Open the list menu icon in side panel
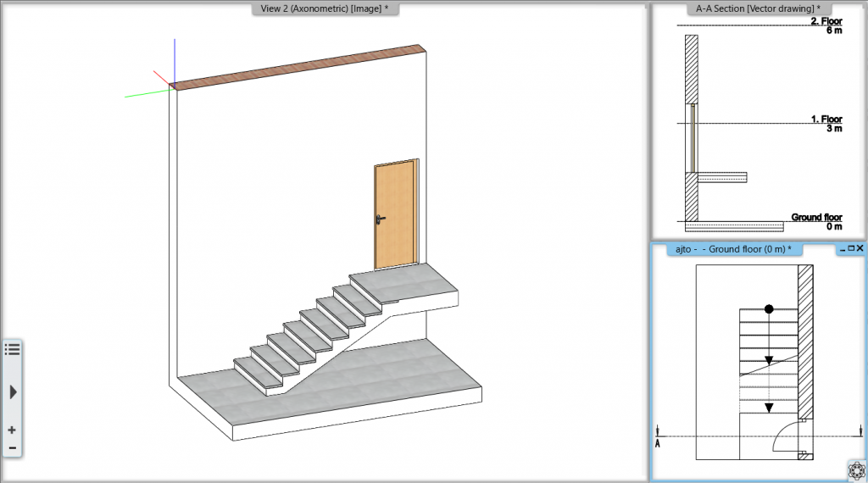Viewport: 868px width, 483px height. pyautogui.click(x=12, y=349)
